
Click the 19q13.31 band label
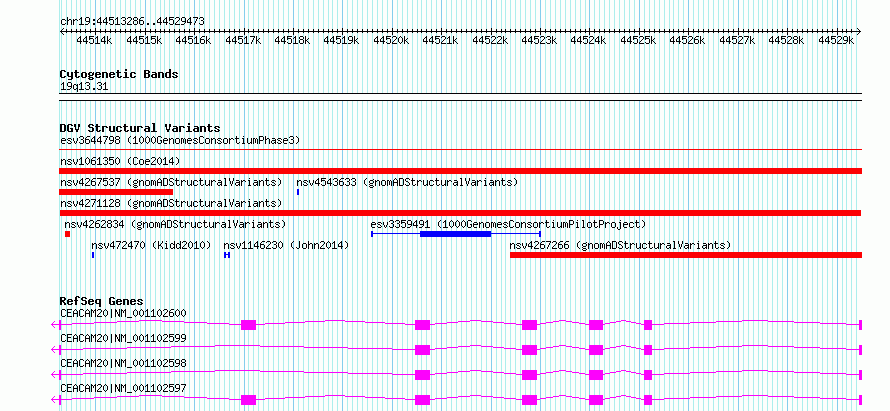pos(84,87)
